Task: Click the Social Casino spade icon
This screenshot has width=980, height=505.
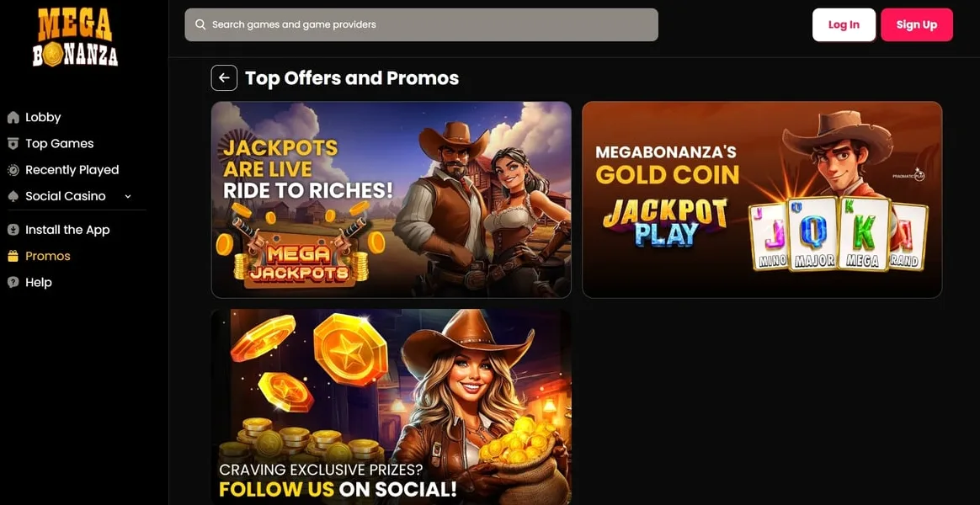Action: 13,195
